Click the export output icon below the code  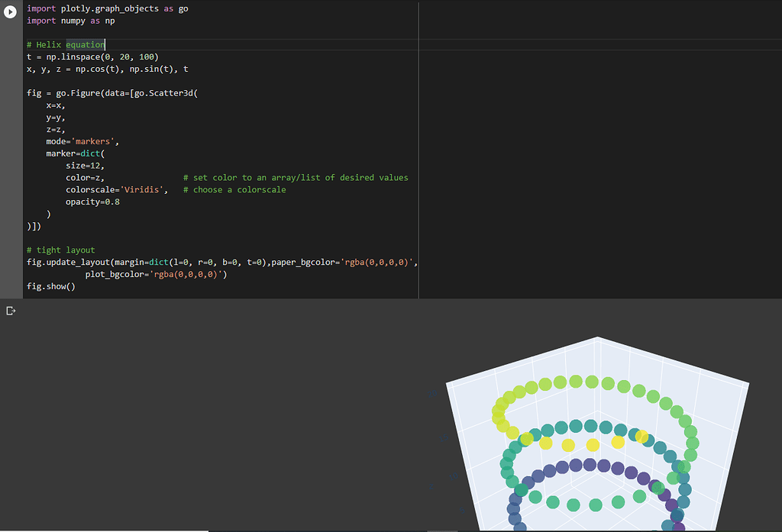tap(11, 311)
